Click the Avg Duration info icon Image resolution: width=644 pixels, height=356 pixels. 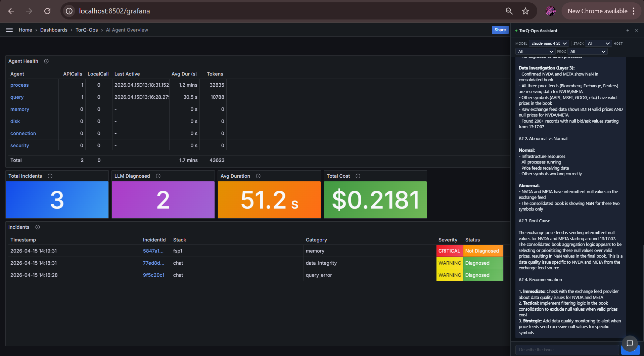(258, 176)
